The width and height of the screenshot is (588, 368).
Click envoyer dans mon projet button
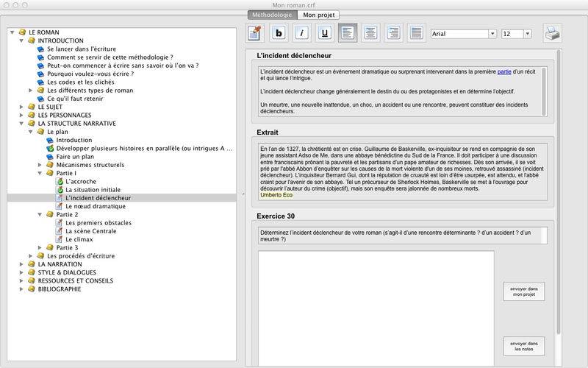coord(524,291)
